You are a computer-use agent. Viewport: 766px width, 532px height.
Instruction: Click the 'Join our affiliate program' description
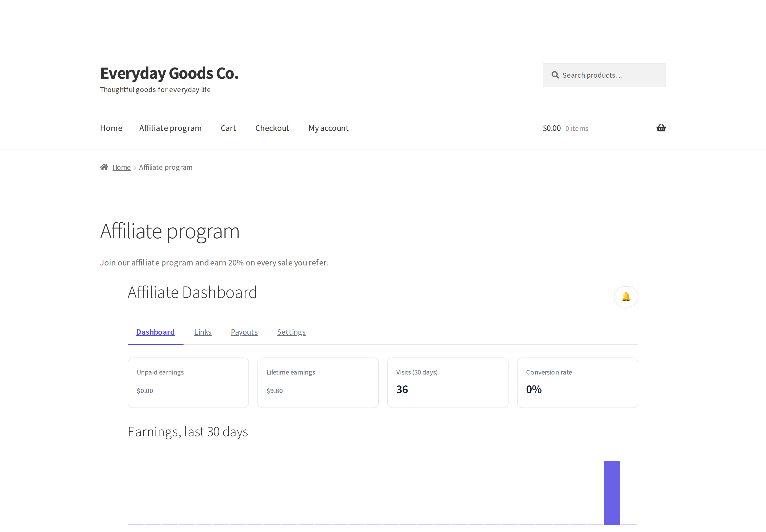pyautogui.click(x=214, y=263)
